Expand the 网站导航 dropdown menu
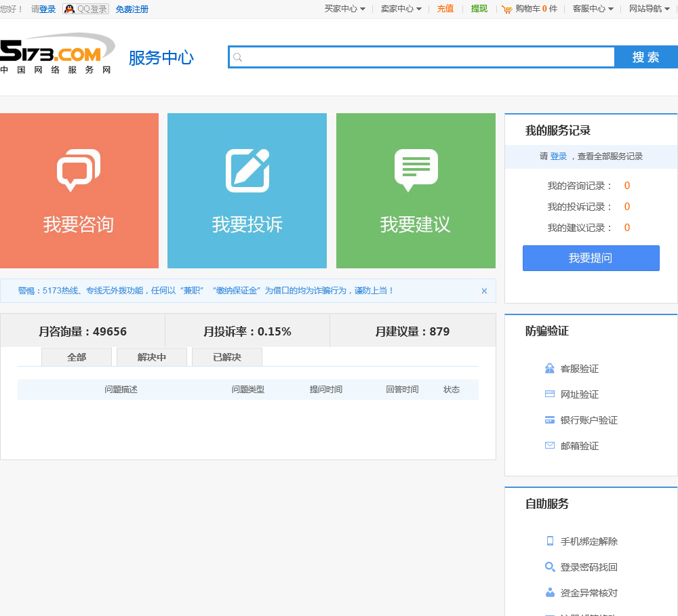Viewport: 678px width, 616px height. coord(649,9)
